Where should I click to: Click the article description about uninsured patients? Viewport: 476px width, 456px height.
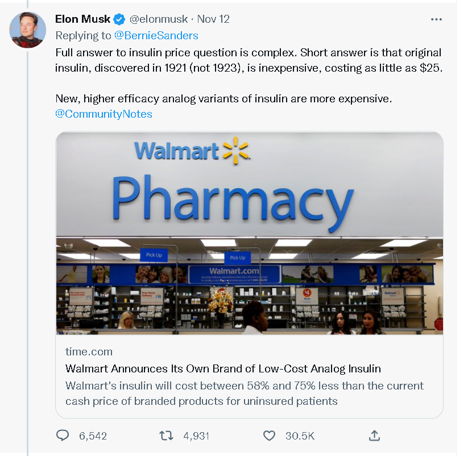pos(245,393)
